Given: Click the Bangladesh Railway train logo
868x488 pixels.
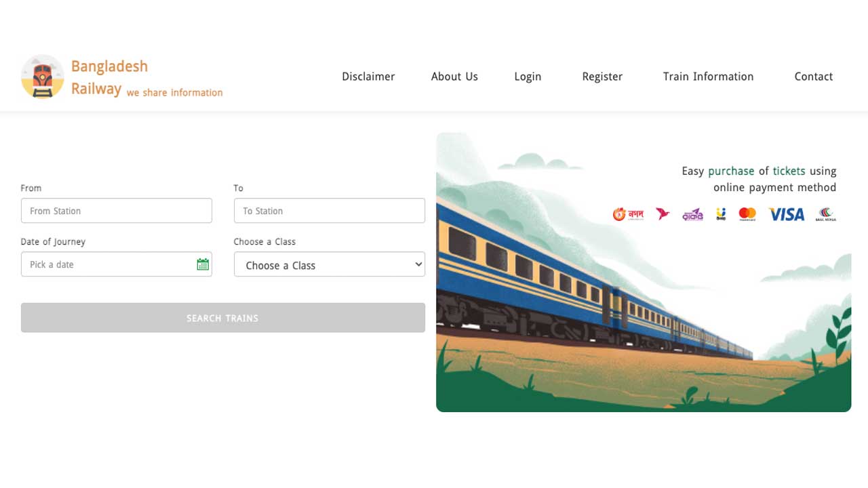Looking at the screenshot, I should (42, 77).
